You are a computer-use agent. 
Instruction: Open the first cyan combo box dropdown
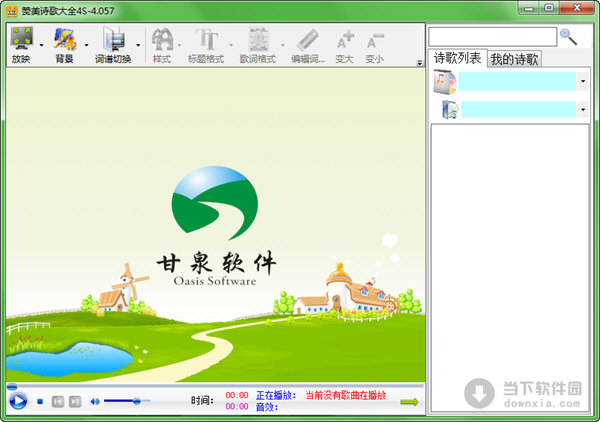[x=583, y=81]
